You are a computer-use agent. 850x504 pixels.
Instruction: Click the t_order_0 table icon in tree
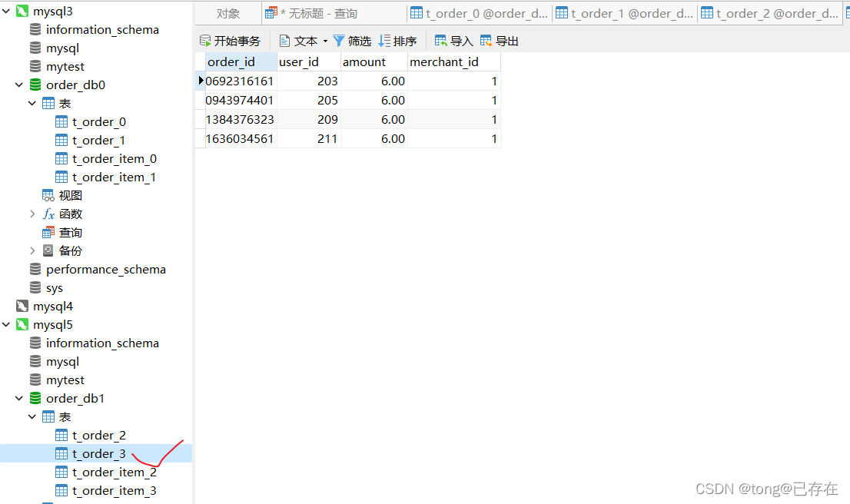[61, 121]
